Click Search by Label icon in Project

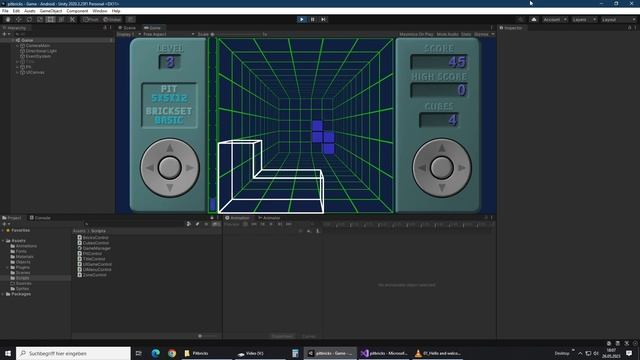197,224
